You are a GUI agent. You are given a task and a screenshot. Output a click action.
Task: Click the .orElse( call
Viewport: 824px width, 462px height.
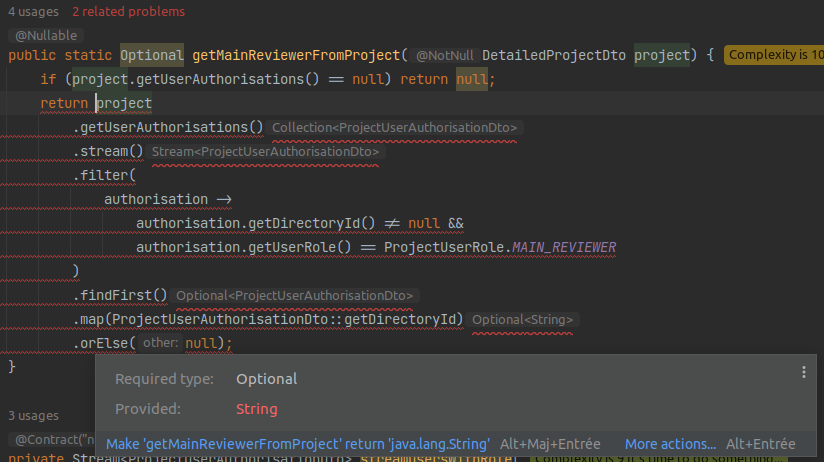pyautogui.click(x=104, y=343)
